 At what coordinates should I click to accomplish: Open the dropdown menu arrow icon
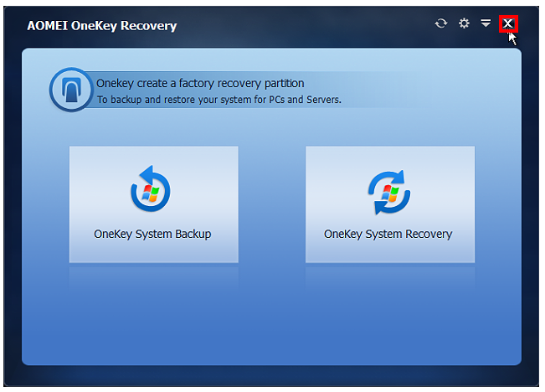coord(486,23)
